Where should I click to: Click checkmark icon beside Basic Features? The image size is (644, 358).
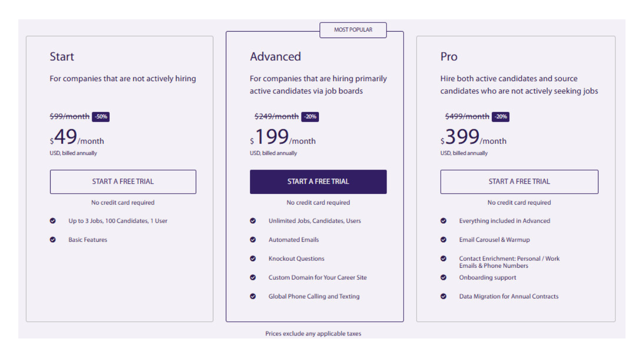[53, 240]
